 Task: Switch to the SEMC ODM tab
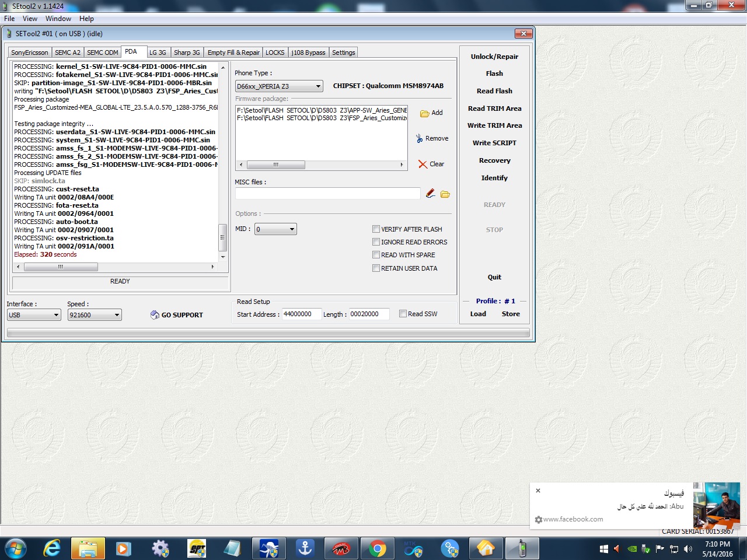coord(103,52)
